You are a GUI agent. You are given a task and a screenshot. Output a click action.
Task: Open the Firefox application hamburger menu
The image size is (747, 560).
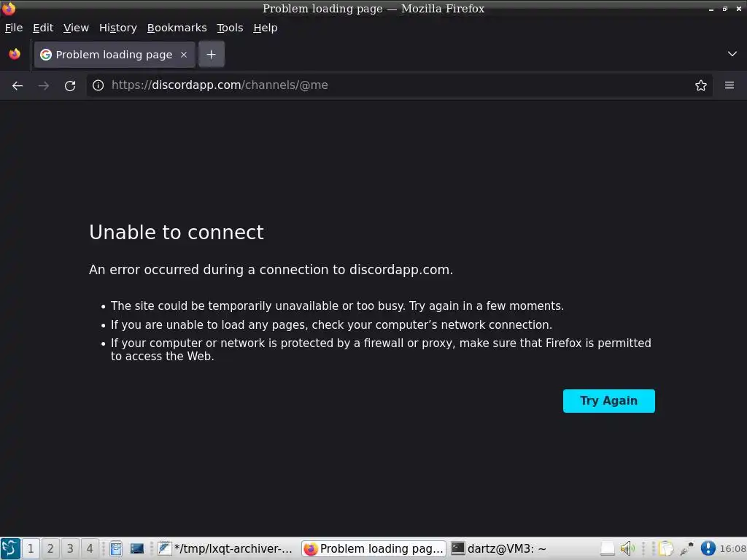(x=729, y=86)
